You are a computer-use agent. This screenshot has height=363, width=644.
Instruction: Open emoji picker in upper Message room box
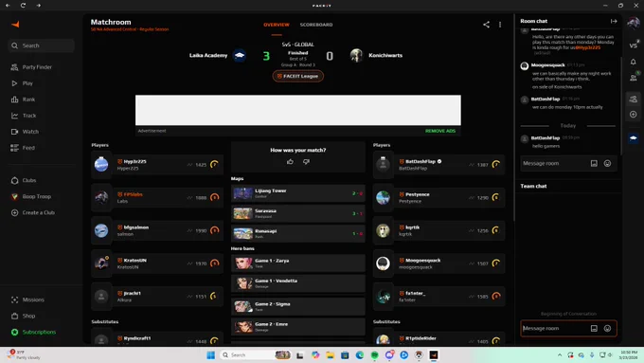click(607, 164)
